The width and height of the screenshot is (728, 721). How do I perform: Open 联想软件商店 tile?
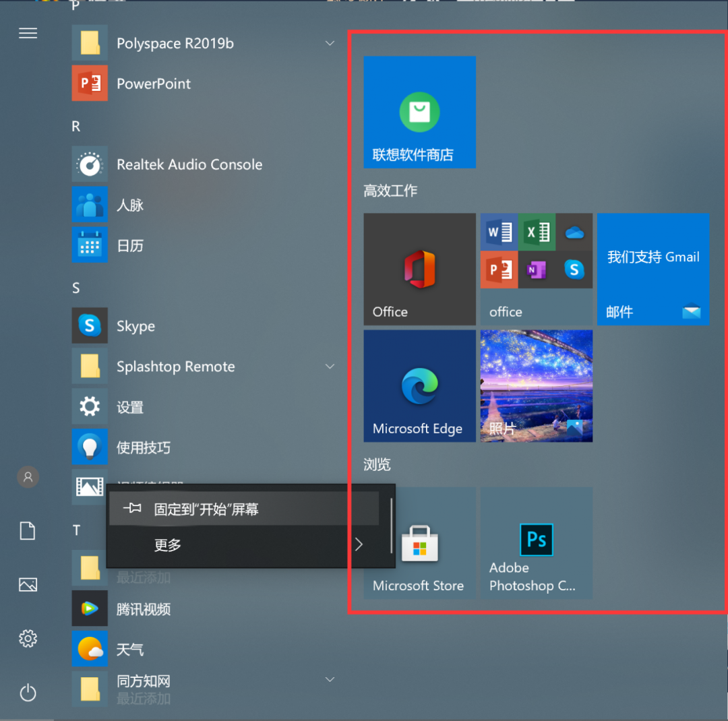420,112
